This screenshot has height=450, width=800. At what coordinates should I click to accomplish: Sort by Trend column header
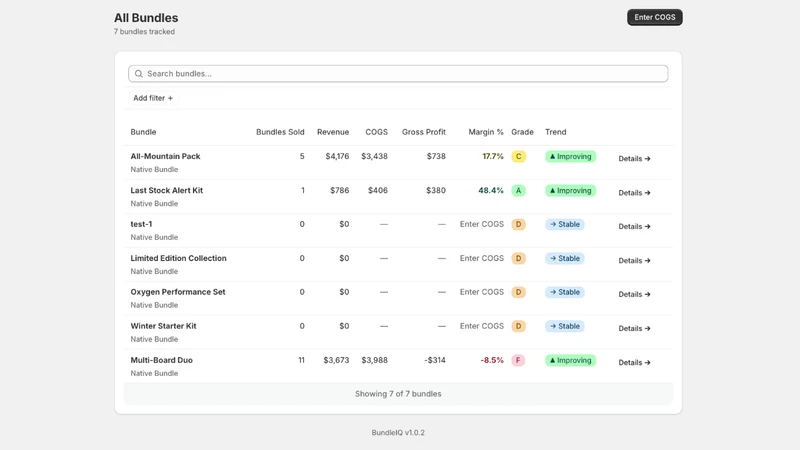click(x=556, y=132)
